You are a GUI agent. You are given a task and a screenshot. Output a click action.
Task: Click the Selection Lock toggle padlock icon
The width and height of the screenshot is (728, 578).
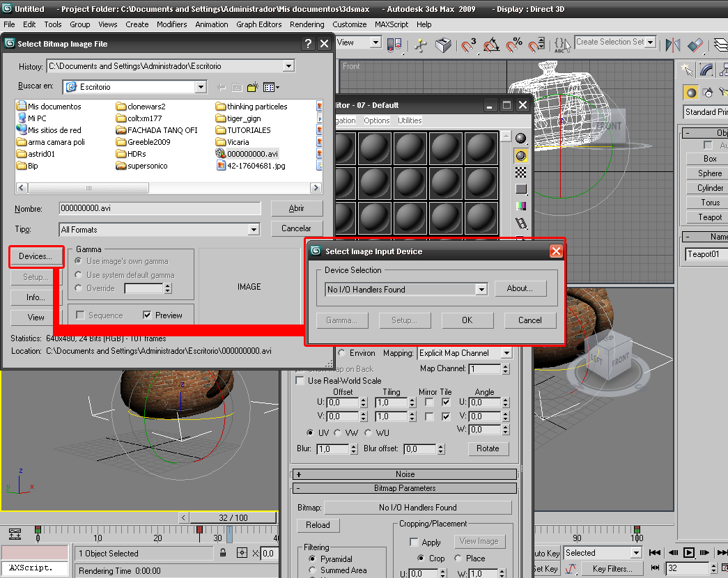pyautogui.click(x=223, y=553)
